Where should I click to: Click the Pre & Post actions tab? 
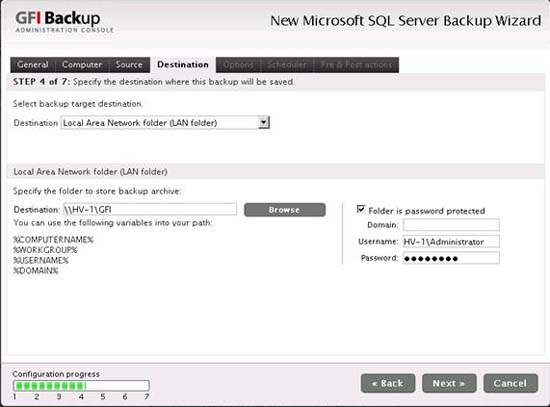pyautogui.click(x=356, y=65)
